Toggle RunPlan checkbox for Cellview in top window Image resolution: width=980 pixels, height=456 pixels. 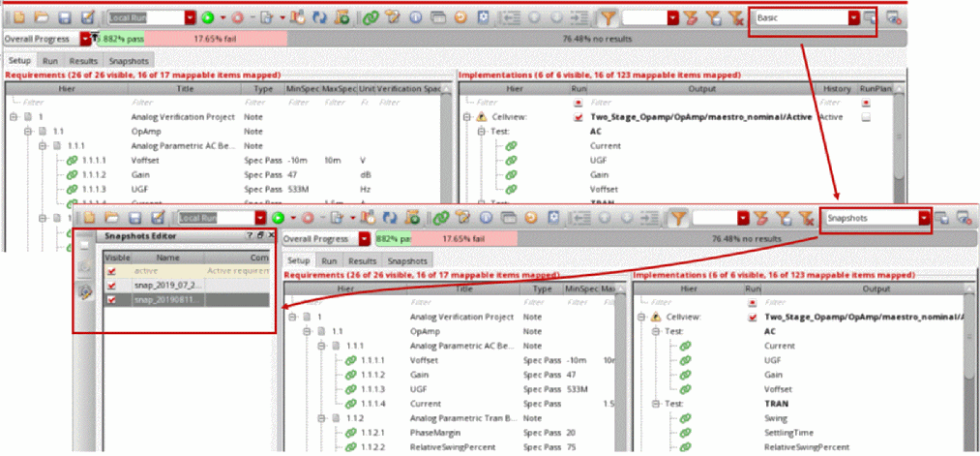(x=866, y=117)
